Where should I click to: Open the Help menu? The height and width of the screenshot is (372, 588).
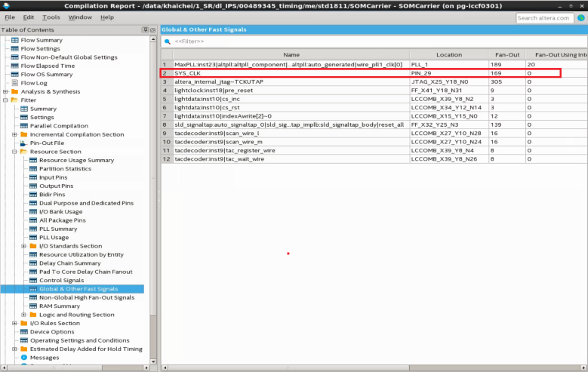coord(107,17)
